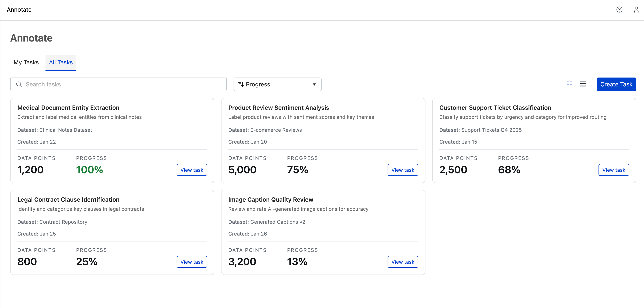644x308 pixels.
Task: Expand the Progress dropdown chevron
Action: [314, 84]
